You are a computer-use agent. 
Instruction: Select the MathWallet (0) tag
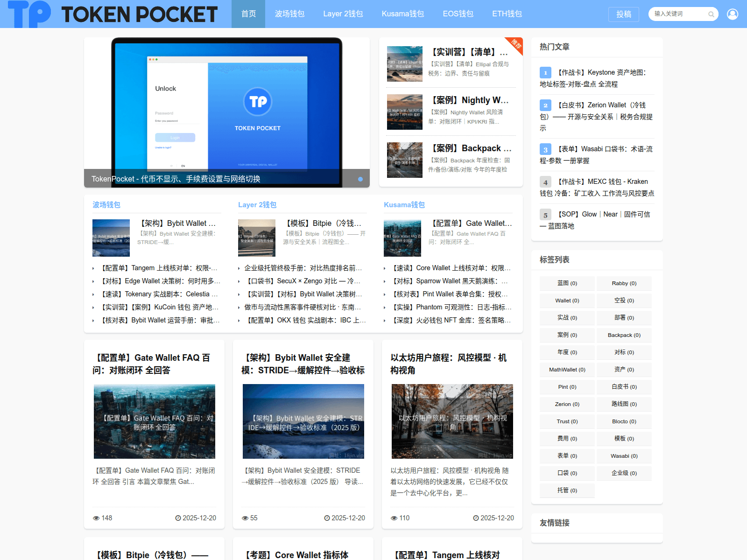(567, 370)
